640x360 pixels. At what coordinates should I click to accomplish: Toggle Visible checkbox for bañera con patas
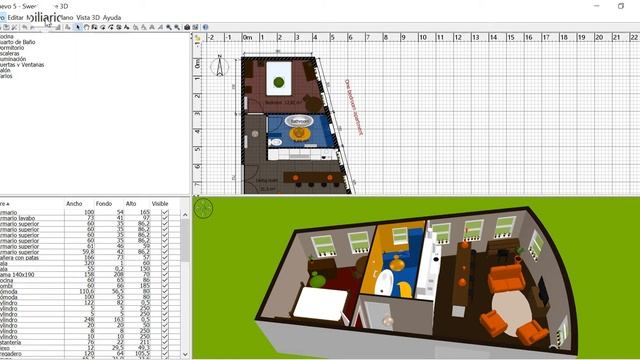pos(164,258)
